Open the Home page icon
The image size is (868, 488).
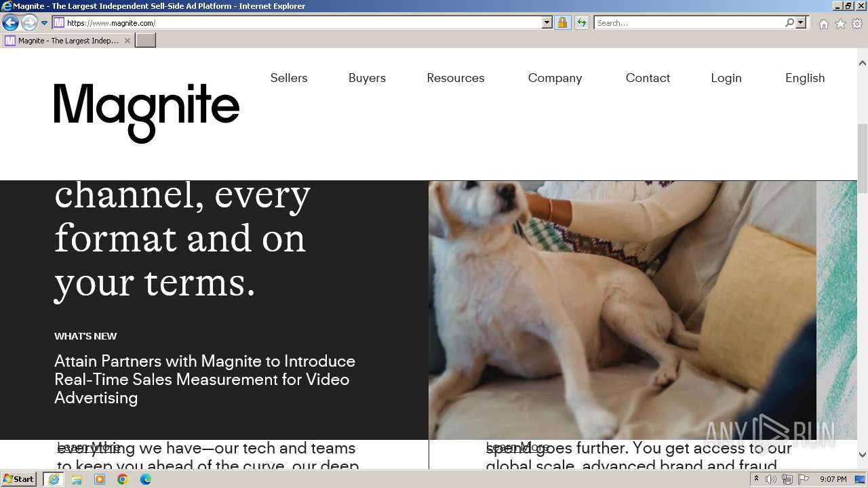coord(823,24)
